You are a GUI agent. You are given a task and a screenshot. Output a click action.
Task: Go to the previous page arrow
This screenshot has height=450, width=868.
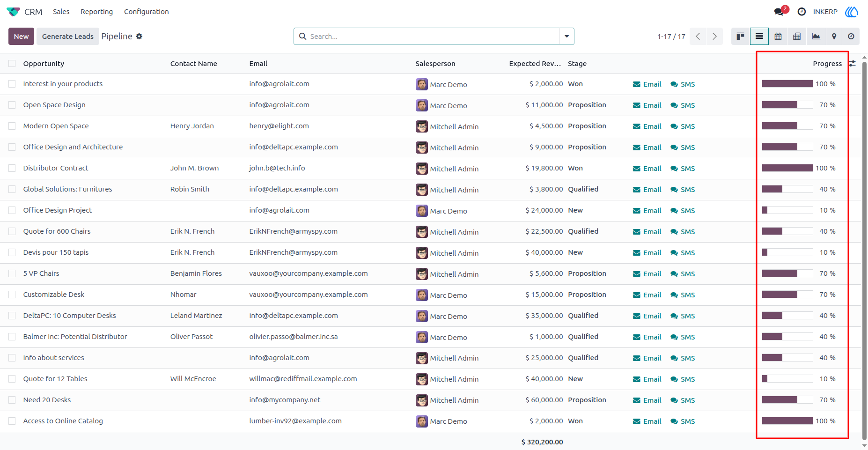click(x=698, y=37)
